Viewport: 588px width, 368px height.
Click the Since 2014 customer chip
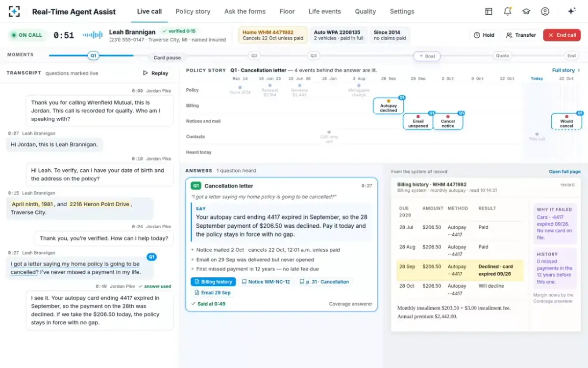pyautogui.click(x=390, y=35)
